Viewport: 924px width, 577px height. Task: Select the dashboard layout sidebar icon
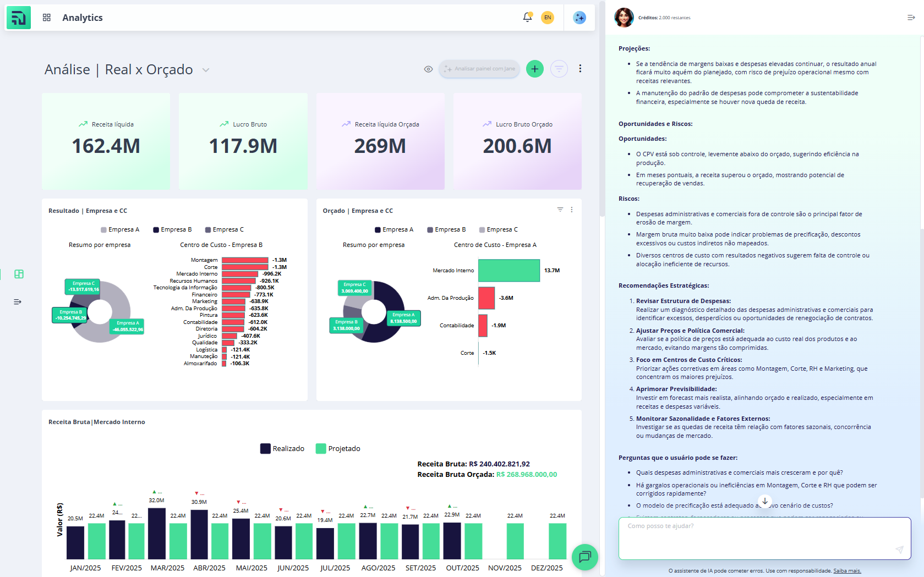pos(19,274)
